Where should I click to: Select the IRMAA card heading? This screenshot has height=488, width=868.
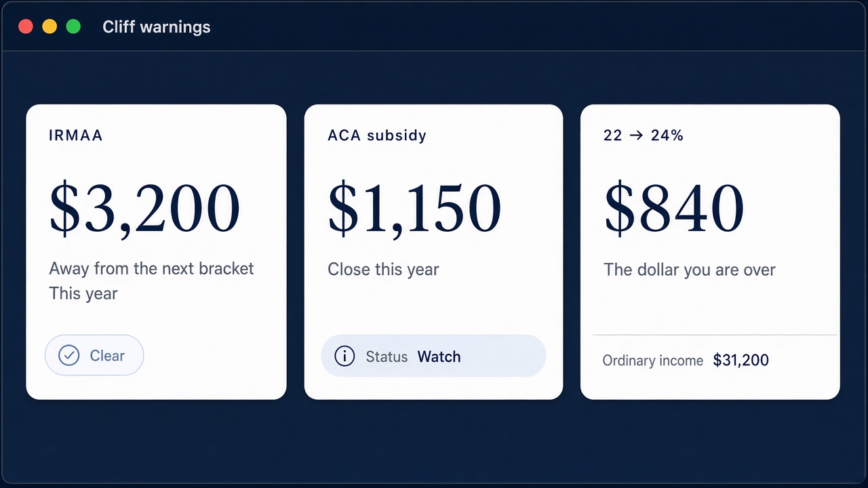tap(76, 136)
